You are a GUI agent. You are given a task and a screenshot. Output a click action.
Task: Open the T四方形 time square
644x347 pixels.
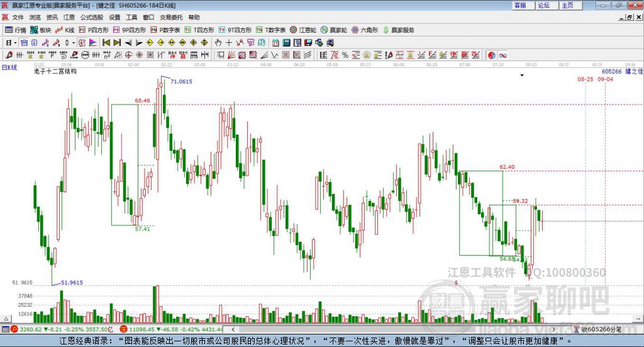[199, 30]
